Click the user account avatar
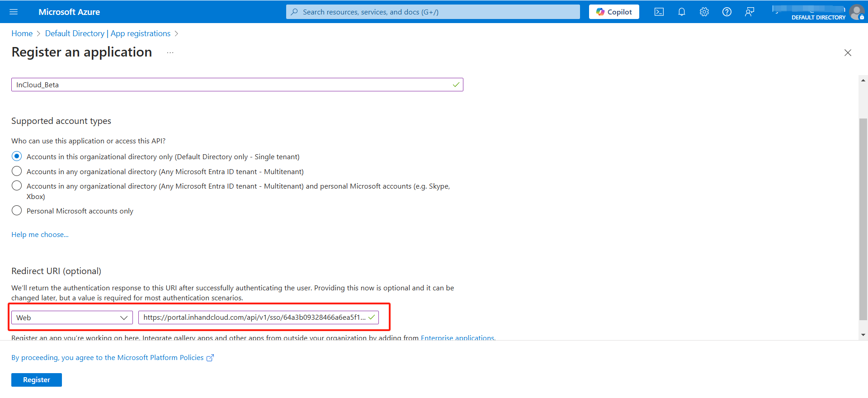868x398 pixels. [x=856, y=12]
